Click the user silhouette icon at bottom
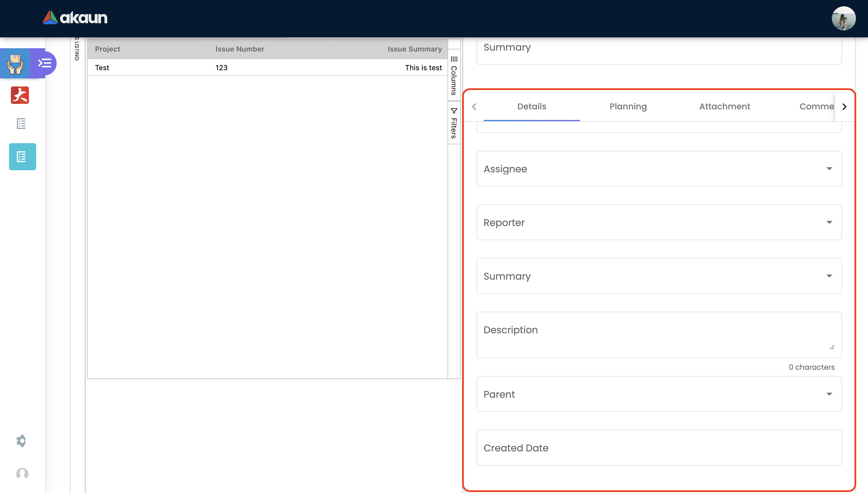 [x=22, y=473]
